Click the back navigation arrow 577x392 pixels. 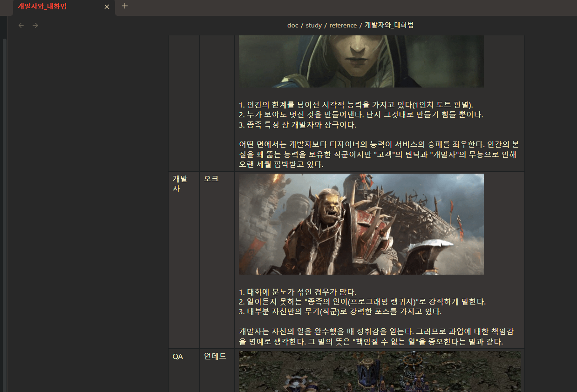coord(21,25)
